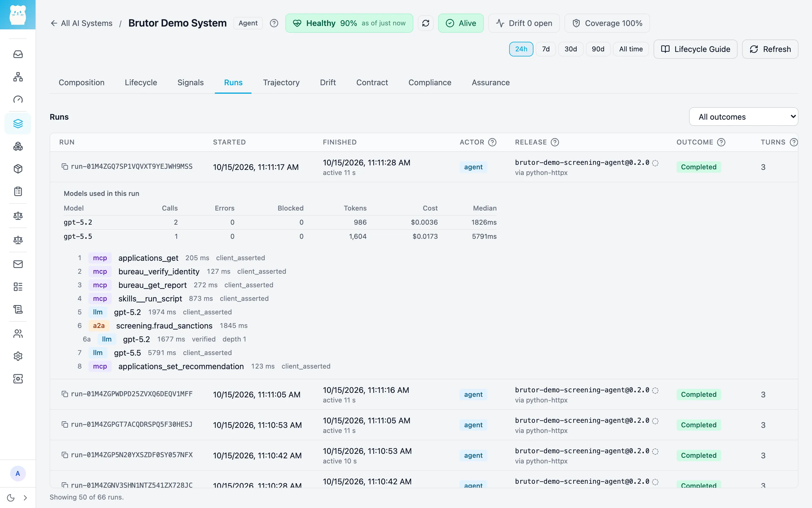Image resolution: width=812 pixels, height=508 pixels.
Task: Show help for the RELEASE column
Action: tap(555, 142)
